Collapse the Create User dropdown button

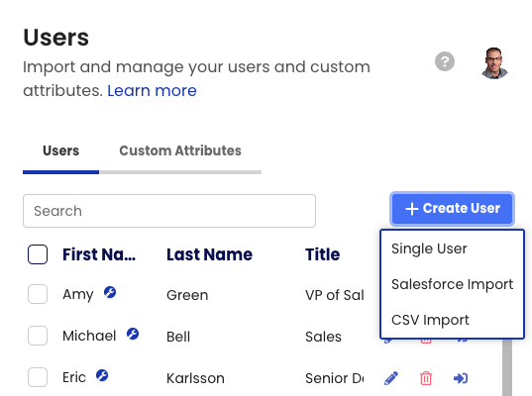pos(453,209)
